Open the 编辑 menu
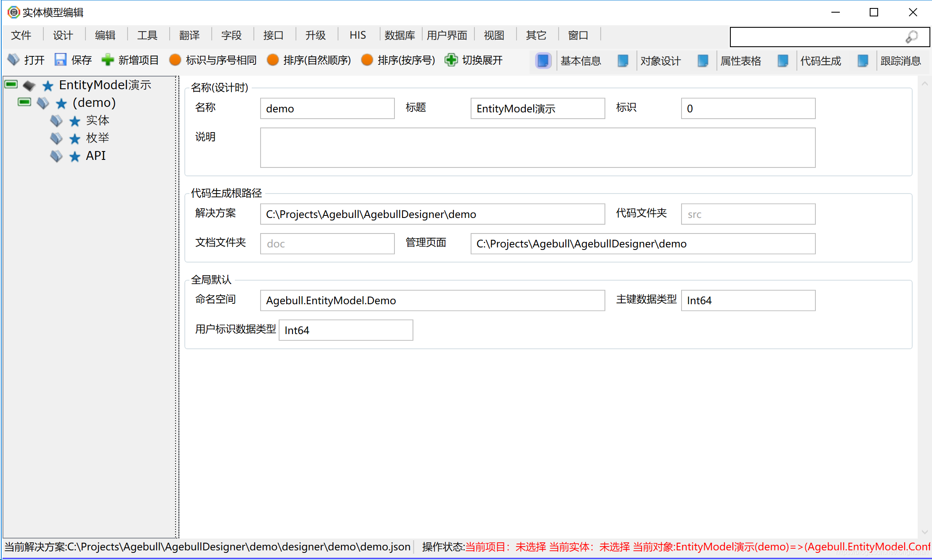932x560 pixels. pyautogui.click(x=105, y=35)
